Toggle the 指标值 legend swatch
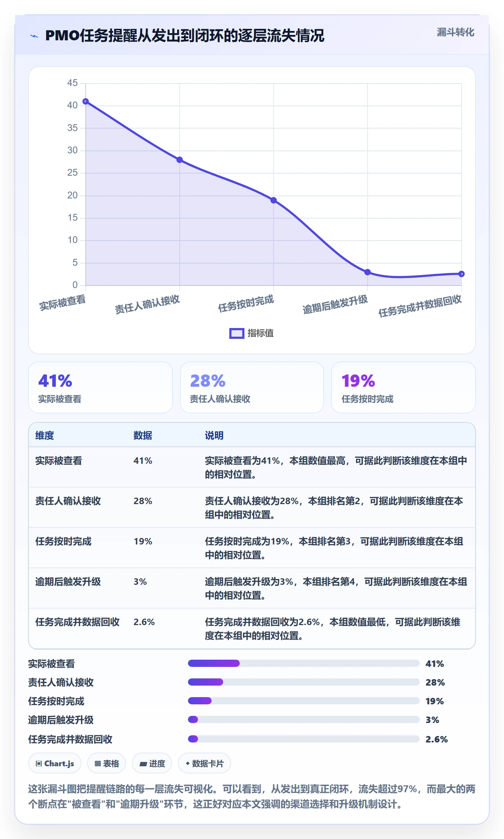The width and height of the screenshot is (504, 839). pyautogui.click(x=237, y=333)
